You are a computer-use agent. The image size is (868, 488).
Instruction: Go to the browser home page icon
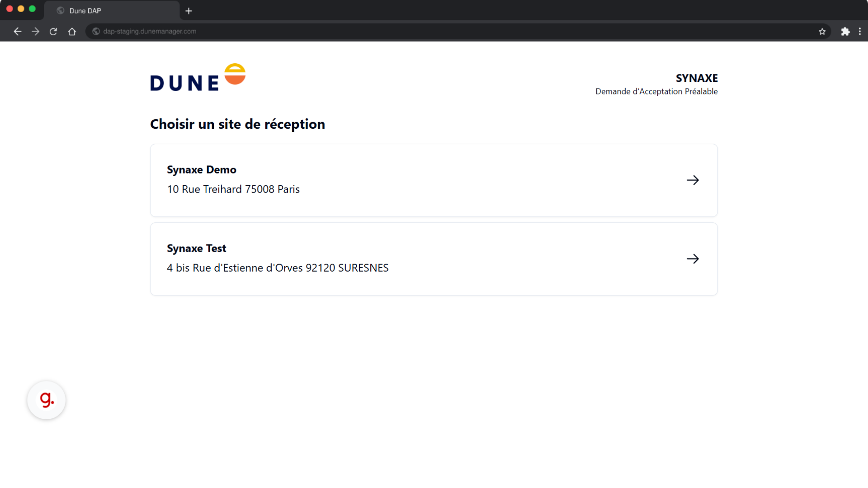click(x=72, y=32)
